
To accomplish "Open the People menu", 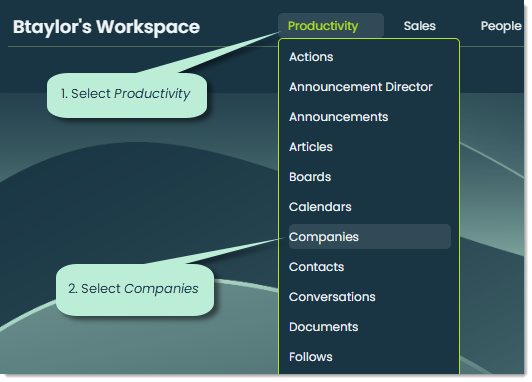I will [501, 26].
